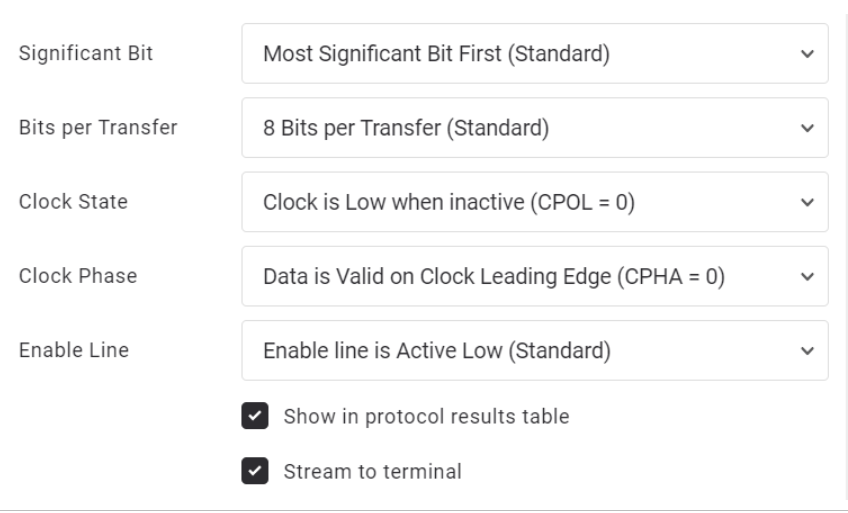848x513 pixels.
Task: Click the Clock Phase field label
Action: (75, 276)
